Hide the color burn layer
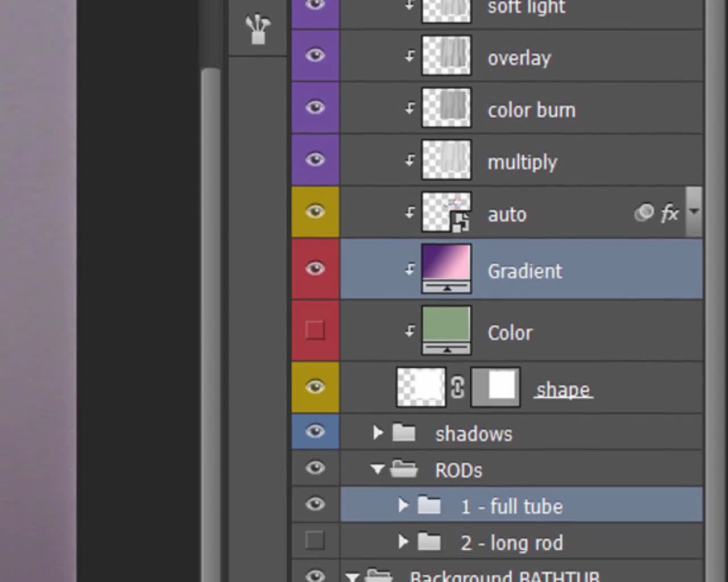This screenshot has width=728, height=582. [315, 107]
